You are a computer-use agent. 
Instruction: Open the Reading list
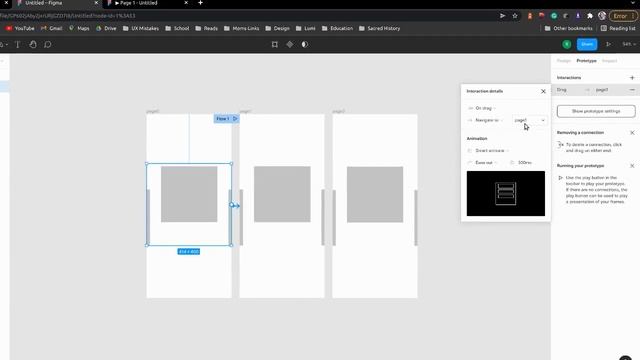point(618,29)
